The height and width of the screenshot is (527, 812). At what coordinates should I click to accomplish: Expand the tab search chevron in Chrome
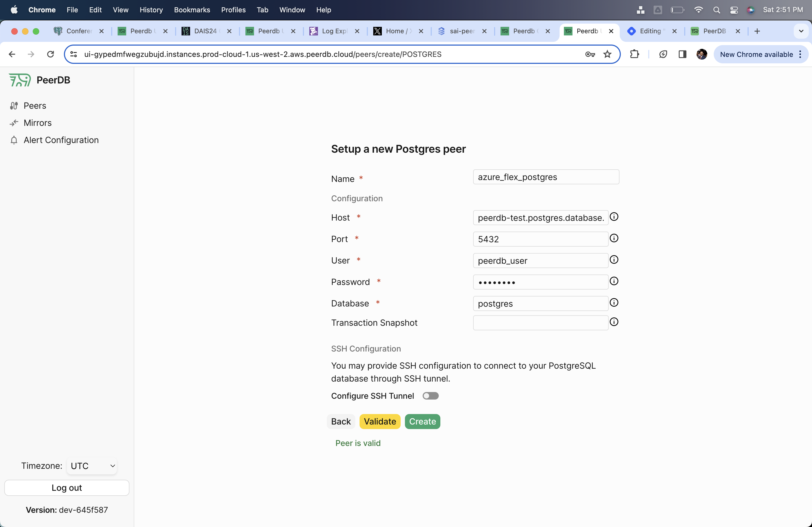801,31
